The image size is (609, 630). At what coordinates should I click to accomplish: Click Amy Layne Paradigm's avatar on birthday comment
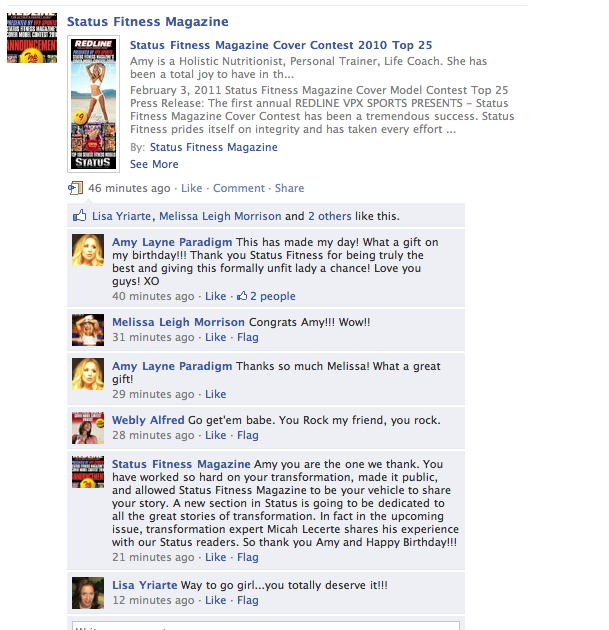pyautogui.click(x=88, y=250)
